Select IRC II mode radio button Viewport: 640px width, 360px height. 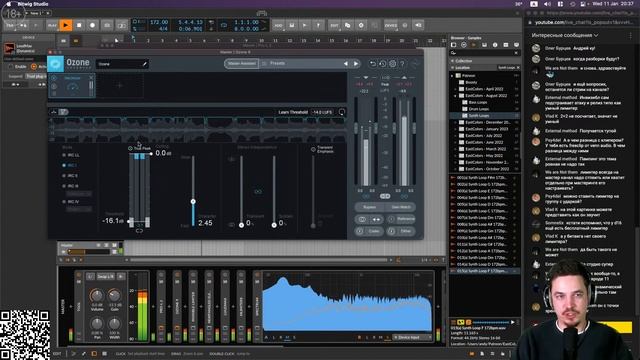tap(64, 176)
